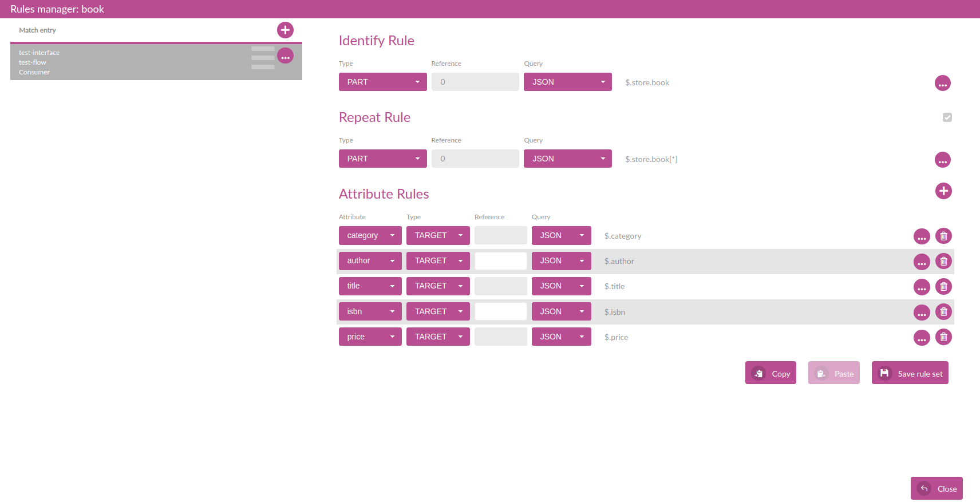Open the TARGET type dropdown in title row
980x502 pixels.
(x=438, y=286)
